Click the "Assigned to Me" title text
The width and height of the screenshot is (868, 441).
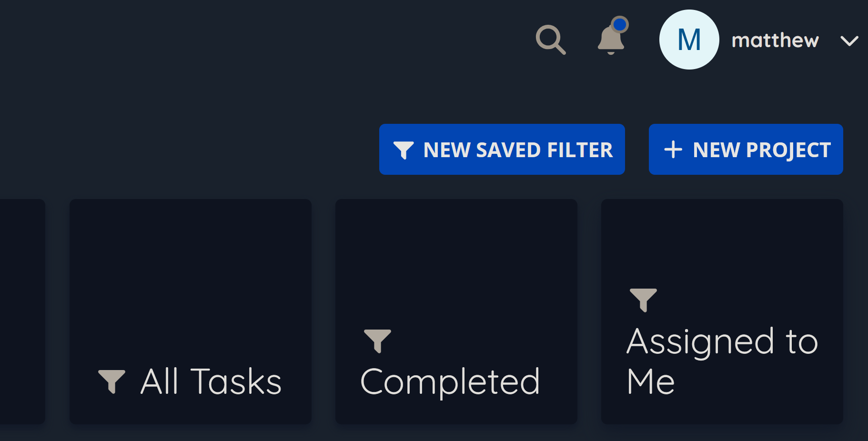[x=722, y=361]
